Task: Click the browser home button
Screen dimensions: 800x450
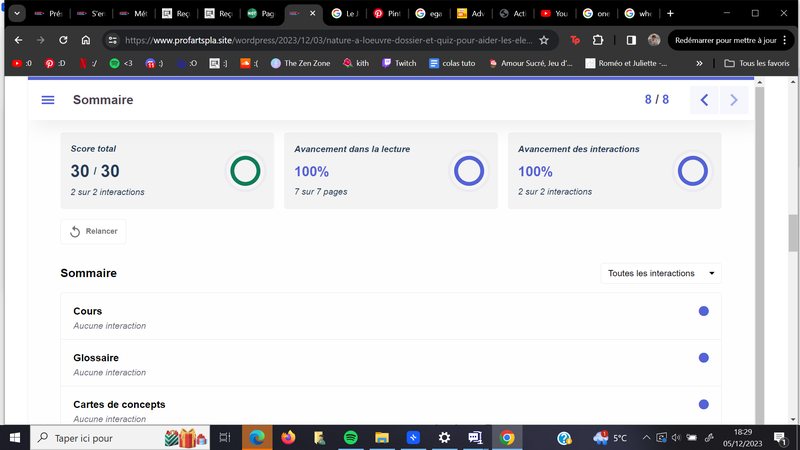Action: (86, 40)
